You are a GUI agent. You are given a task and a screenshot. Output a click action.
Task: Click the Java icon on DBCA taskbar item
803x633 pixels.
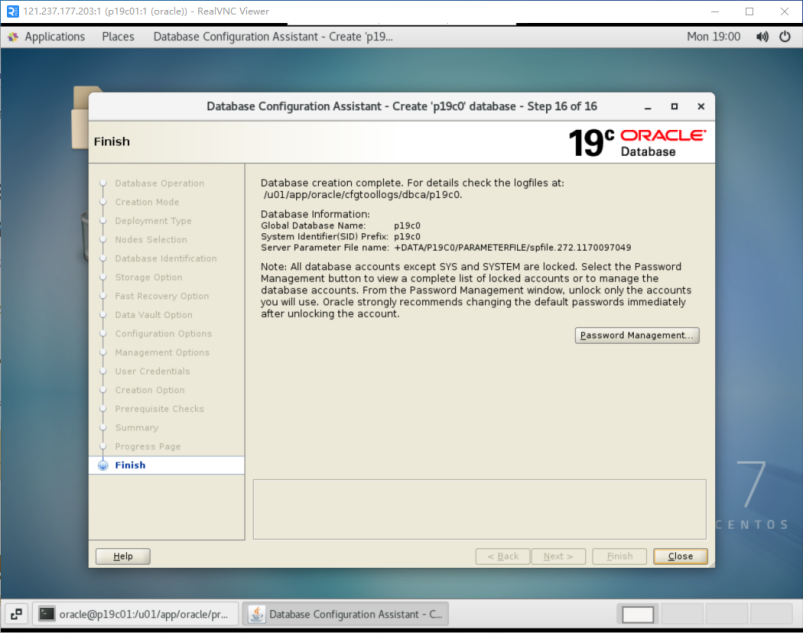click(x=257, y=614)
